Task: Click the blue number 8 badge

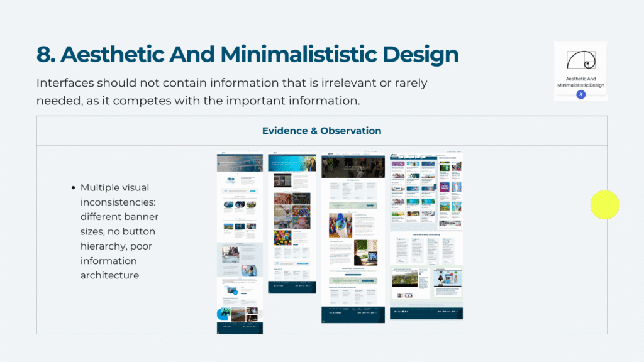Action: [580, 95]
